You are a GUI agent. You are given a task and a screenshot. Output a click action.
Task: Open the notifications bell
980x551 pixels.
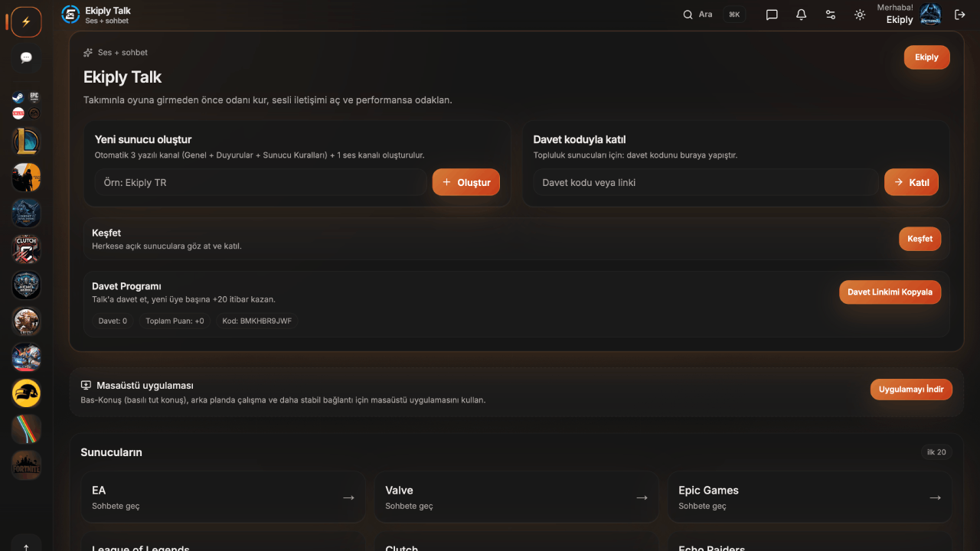tap(801, 15)
